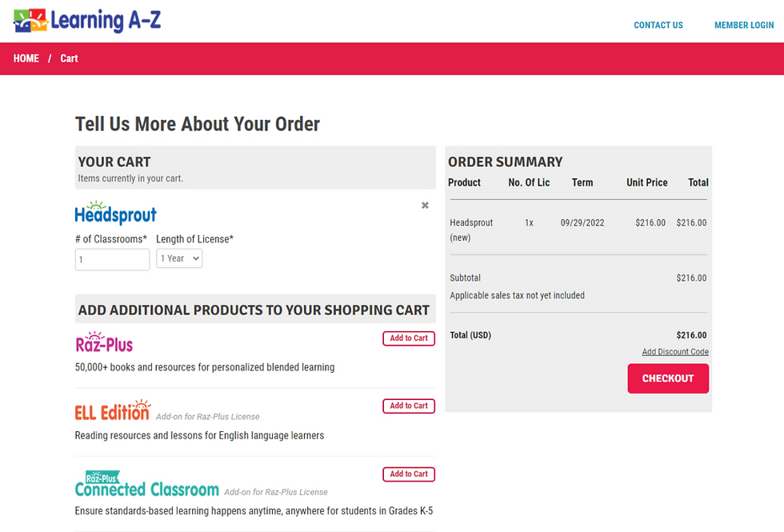Open the Length of License dropdown
Image resolution: width=784 pixels, height=532 pixels.
point(179,258)
